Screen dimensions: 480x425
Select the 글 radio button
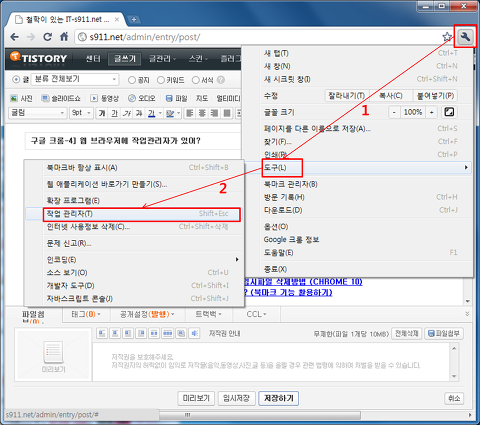16,80
